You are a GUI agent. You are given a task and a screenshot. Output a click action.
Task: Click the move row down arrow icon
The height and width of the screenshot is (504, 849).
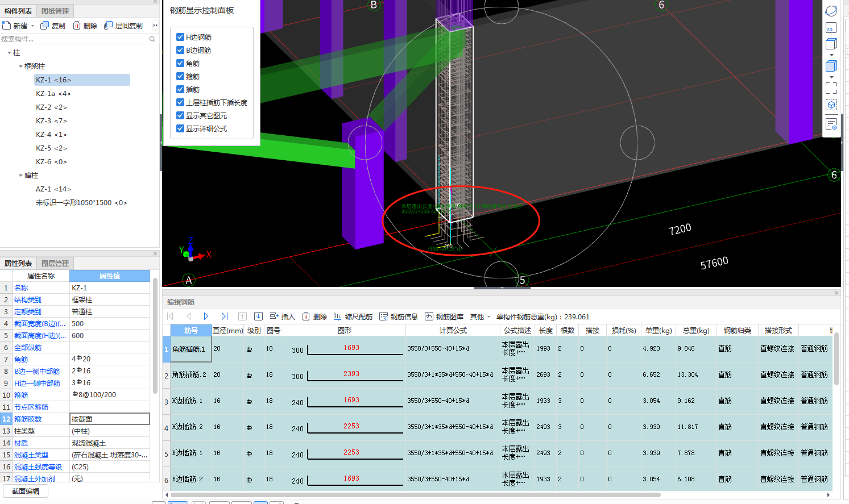click(x=258, y=316)
